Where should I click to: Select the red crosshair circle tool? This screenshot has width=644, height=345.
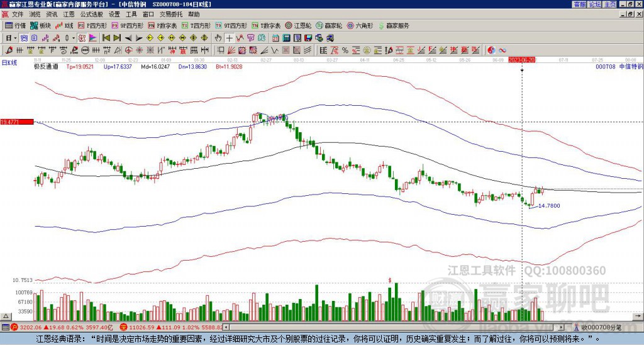[x=128, y=50]
